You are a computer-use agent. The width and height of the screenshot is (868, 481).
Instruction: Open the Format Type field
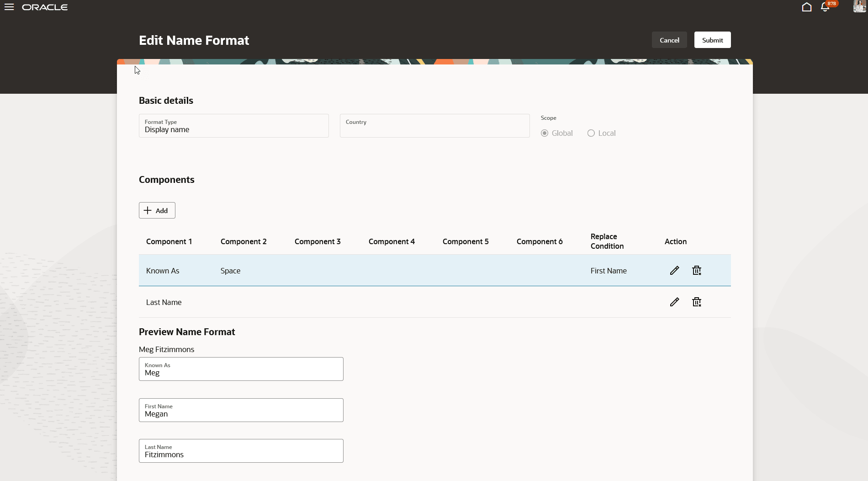(234, 126)
